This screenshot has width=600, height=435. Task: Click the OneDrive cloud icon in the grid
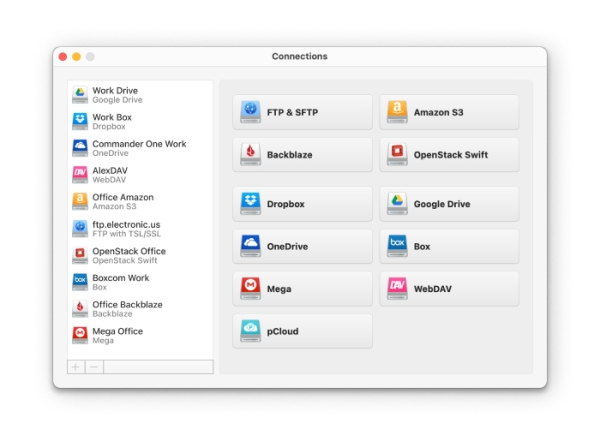(x=251, y=246)
